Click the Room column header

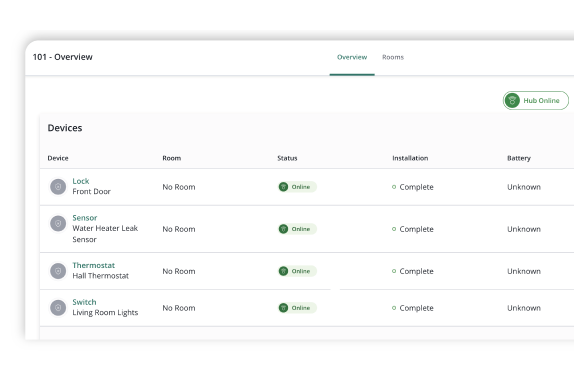pos(172,158)
